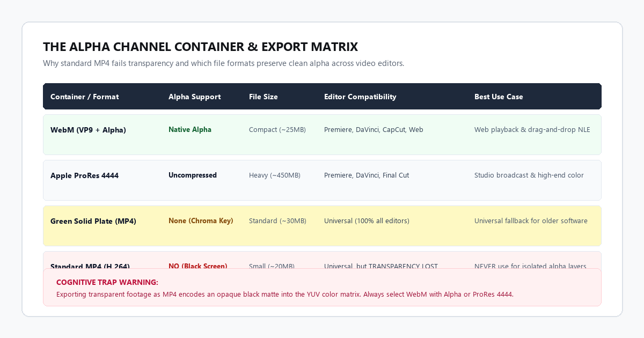
Task: Click the 'Compact (~25MB)' file size cell
Action: point(277,130)
